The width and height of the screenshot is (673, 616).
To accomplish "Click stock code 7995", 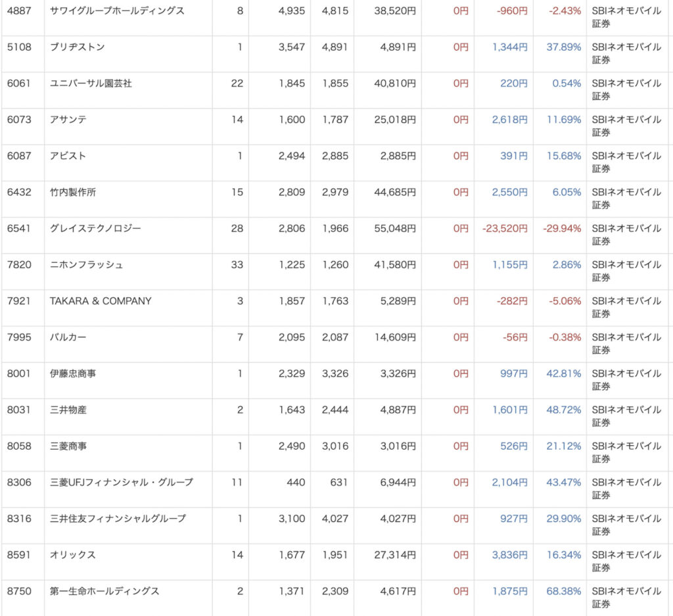I will 19,337.
